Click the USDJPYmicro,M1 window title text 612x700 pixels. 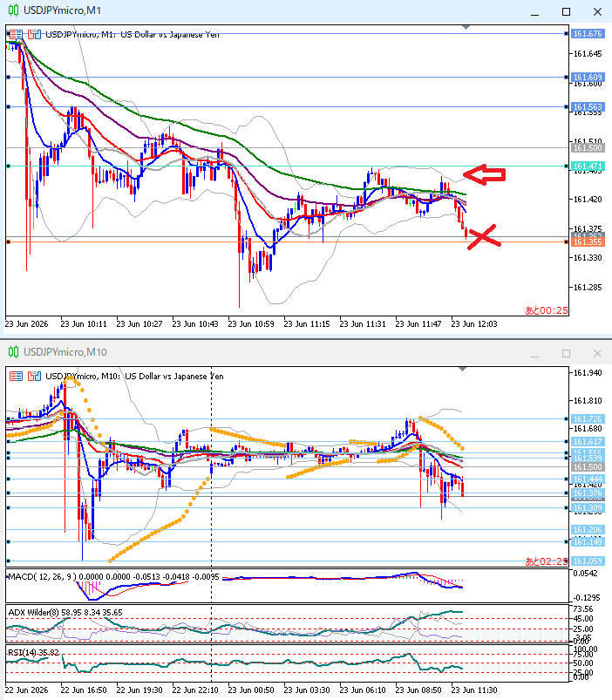coord(62,10)
